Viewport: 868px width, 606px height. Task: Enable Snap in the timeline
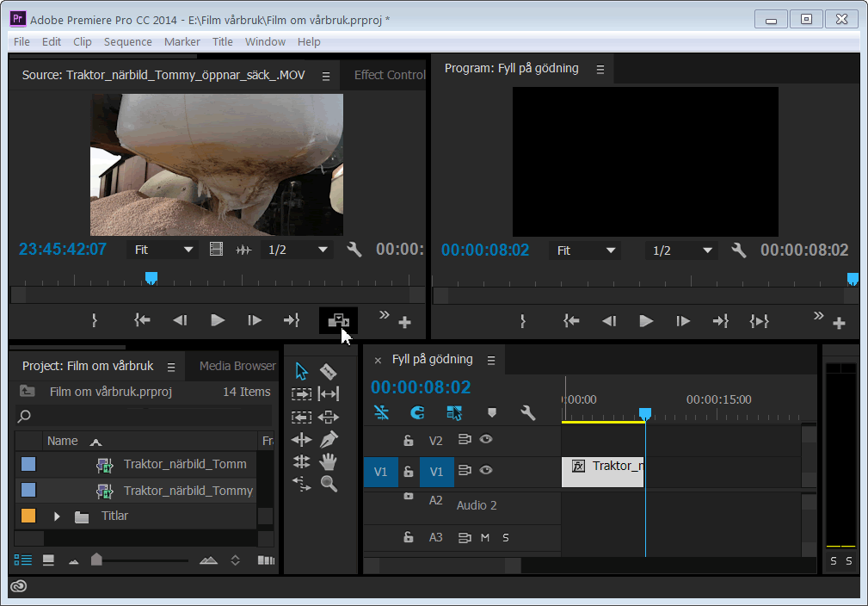[x=417, y=413]
